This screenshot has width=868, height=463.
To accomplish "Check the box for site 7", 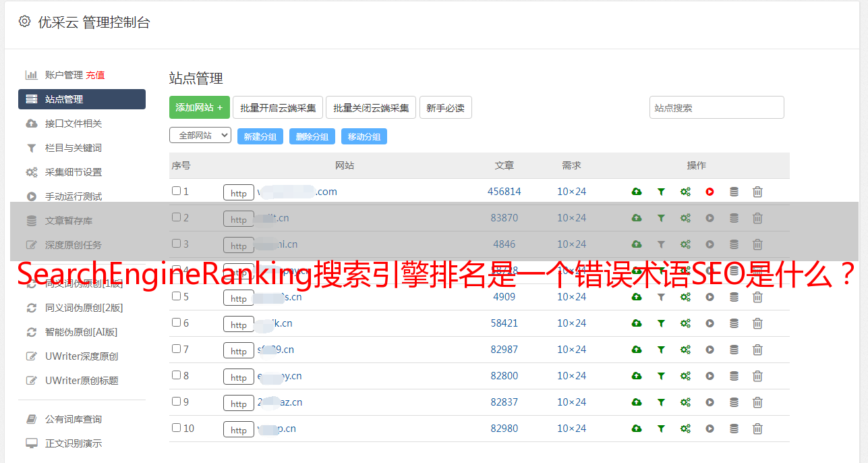I will coord(176,349).
